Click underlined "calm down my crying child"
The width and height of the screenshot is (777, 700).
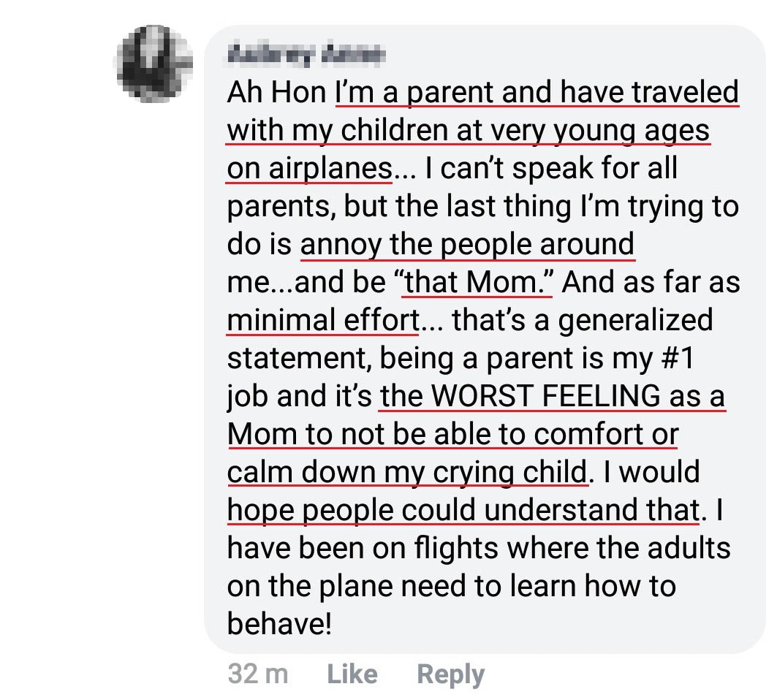tap(407, 473)
